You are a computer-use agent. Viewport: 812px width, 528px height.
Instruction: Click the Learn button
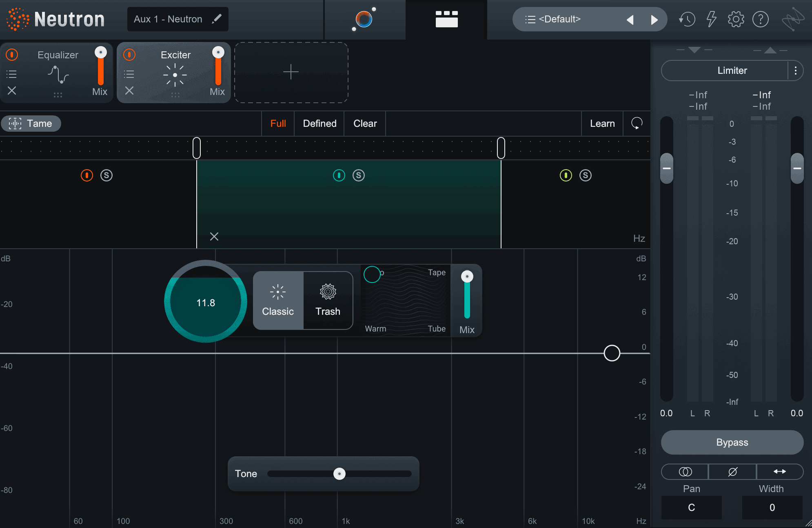[602, 124]
